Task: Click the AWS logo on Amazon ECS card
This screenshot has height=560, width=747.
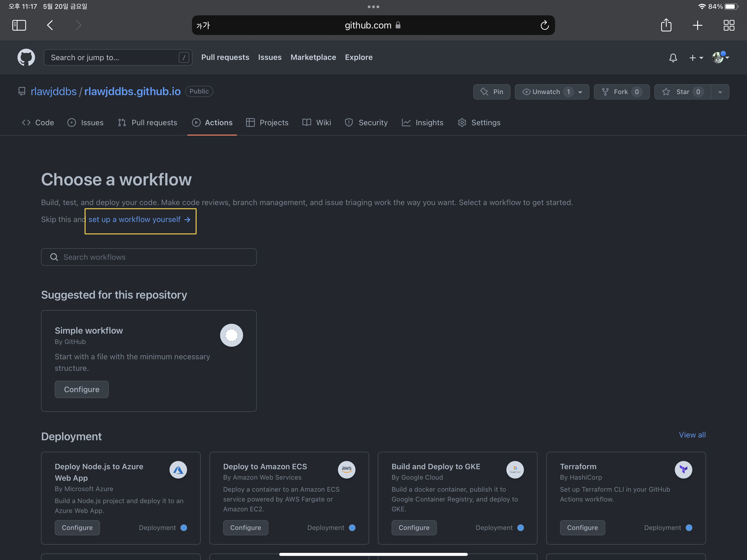Action: [346, 469]
